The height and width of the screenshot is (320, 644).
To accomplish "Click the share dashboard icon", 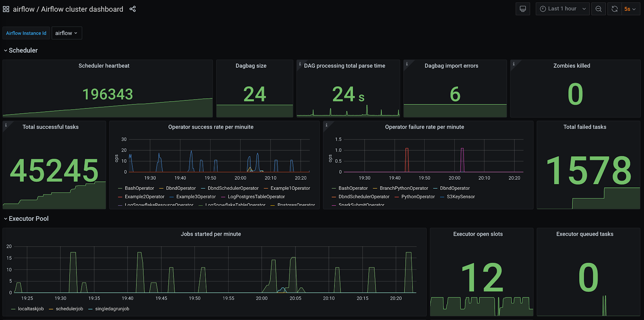I will pos(132,9).
